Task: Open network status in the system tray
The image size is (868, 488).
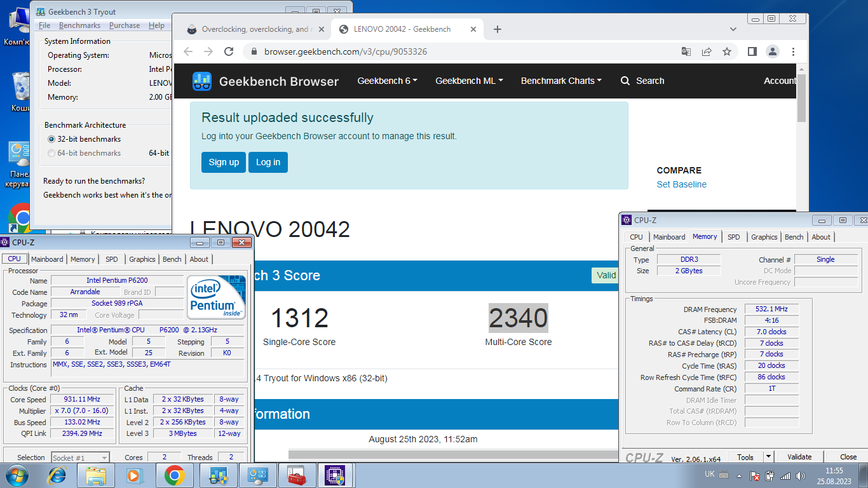Action: [785, 475]
